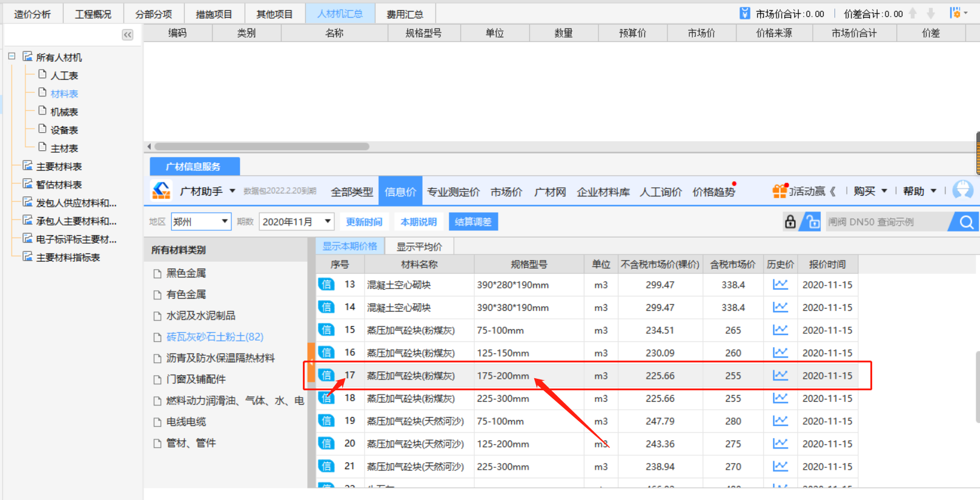Select the 电线电缆 material category

click(x=186, y=421)
